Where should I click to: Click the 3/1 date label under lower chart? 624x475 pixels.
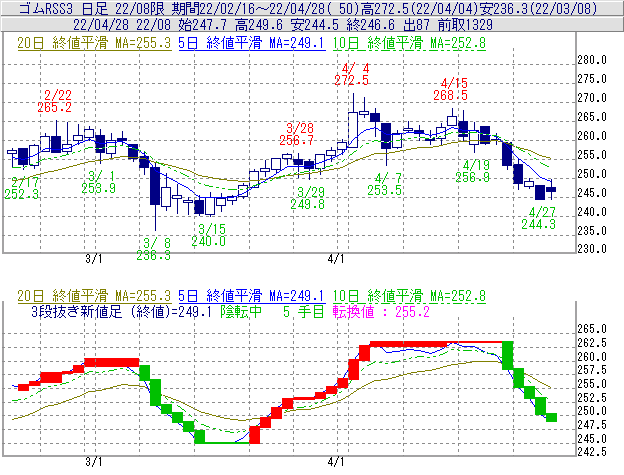tap(94, 462)
